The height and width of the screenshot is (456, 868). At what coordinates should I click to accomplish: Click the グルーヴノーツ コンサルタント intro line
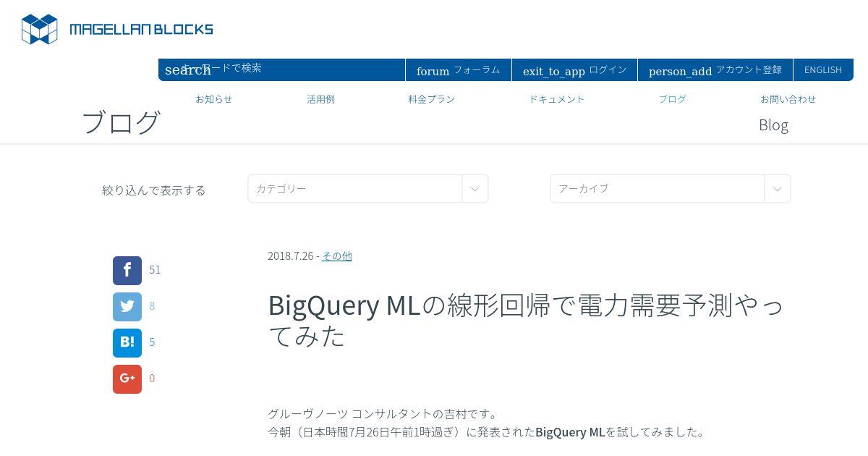point(384,414)
